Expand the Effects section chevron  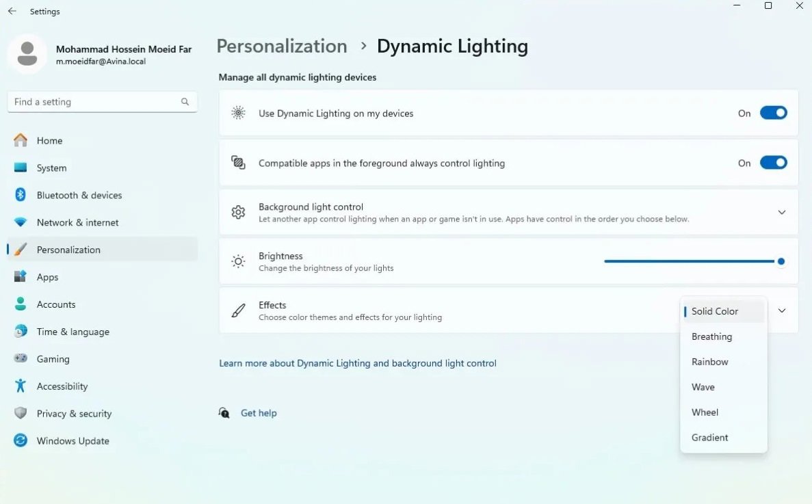click(781, 310)
